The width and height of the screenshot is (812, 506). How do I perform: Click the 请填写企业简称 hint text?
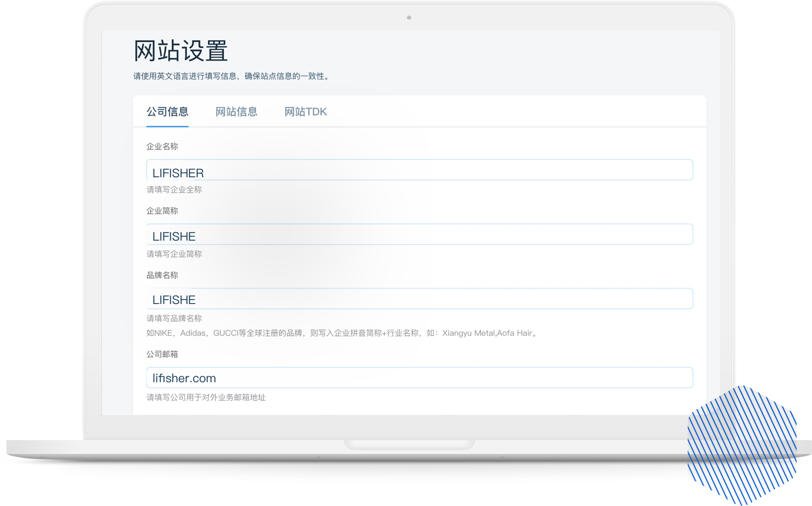point(174,254)
